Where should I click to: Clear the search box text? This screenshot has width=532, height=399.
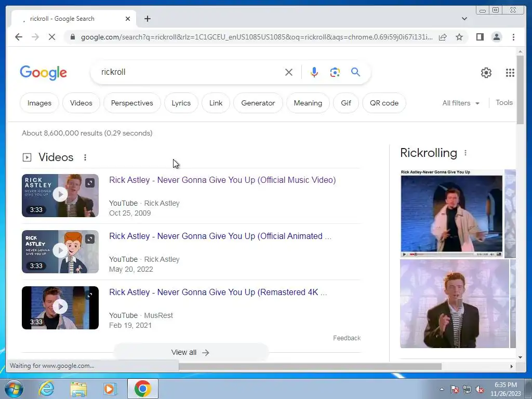tap(289, 72)
